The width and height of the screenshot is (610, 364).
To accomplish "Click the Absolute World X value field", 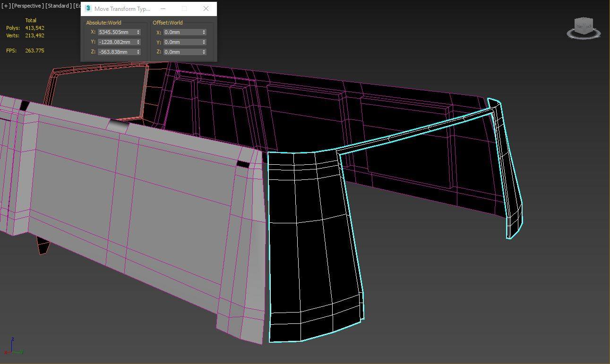I will click(116, 32).
